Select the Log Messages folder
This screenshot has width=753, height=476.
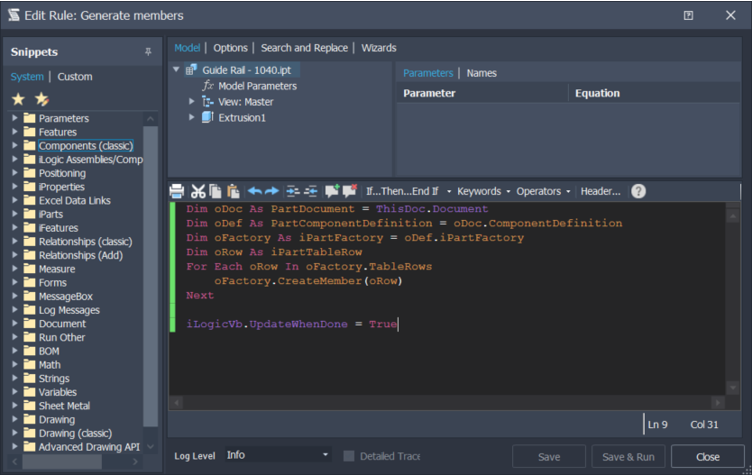coord(69,310)
